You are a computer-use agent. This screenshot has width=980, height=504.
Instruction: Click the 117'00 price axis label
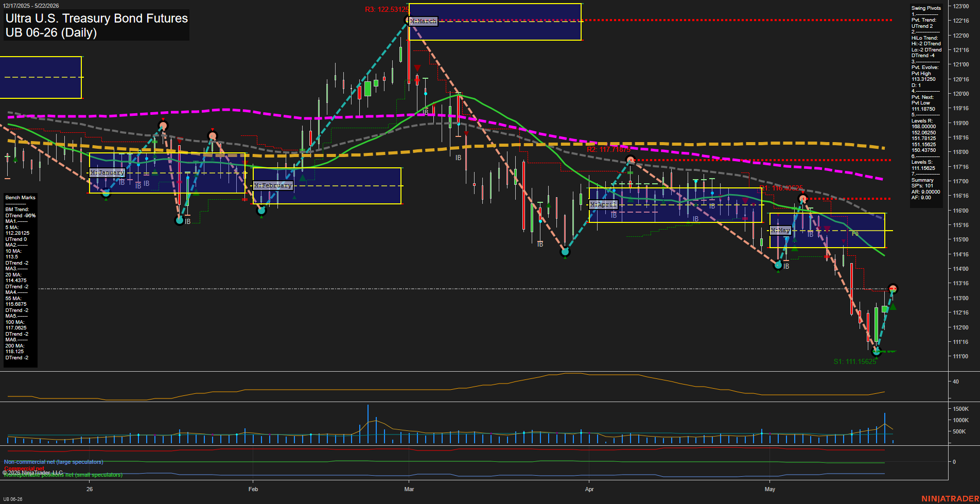(x=961, y=182)
